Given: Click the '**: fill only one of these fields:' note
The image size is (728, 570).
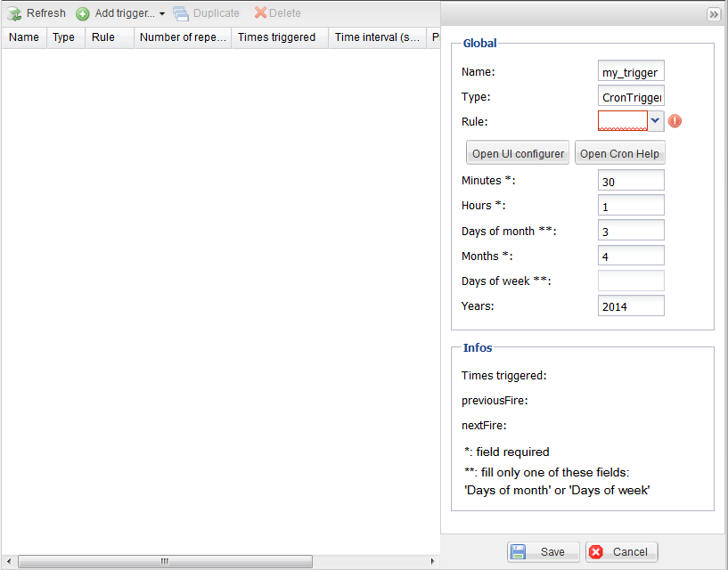Looking at the screenshot, I should 547,472.
